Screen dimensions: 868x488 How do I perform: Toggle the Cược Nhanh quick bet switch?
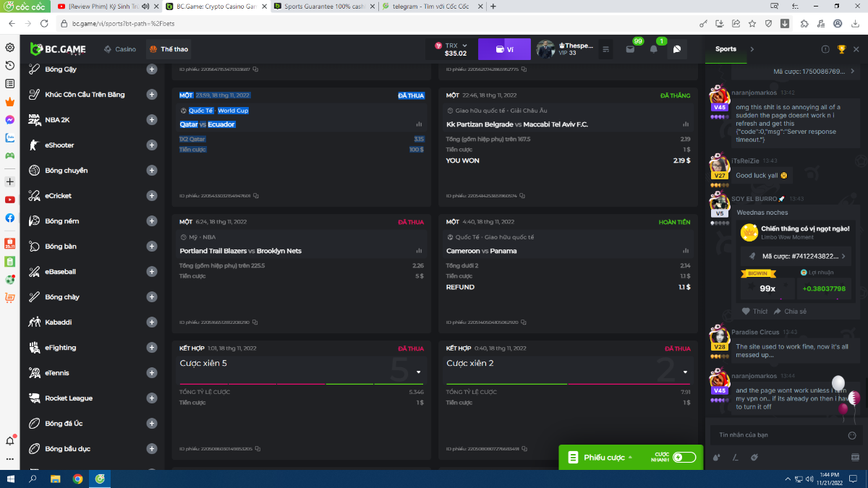pyautogui.click(x=683, y=458)
